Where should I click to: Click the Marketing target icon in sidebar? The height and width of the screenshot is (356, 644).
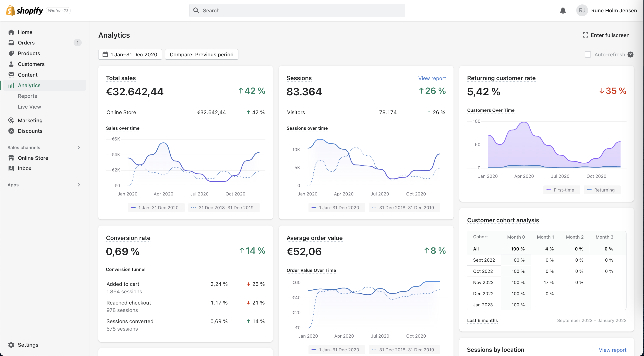(x=11, y=120)
